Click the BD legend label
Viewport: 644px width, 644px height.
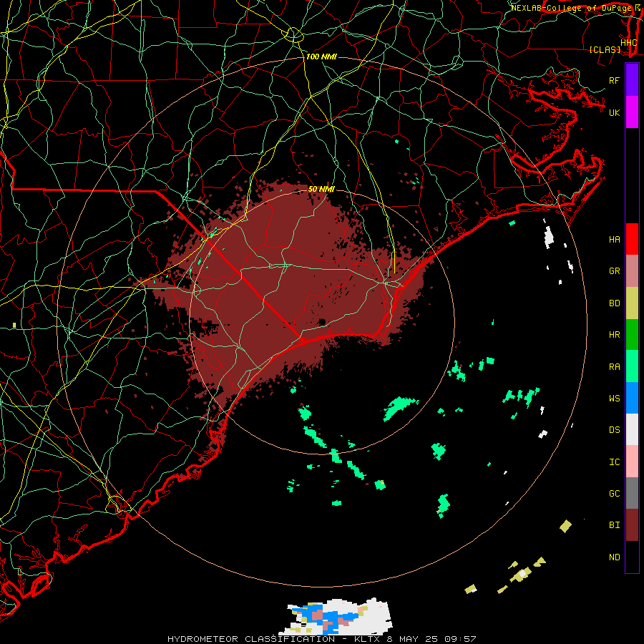615,303
